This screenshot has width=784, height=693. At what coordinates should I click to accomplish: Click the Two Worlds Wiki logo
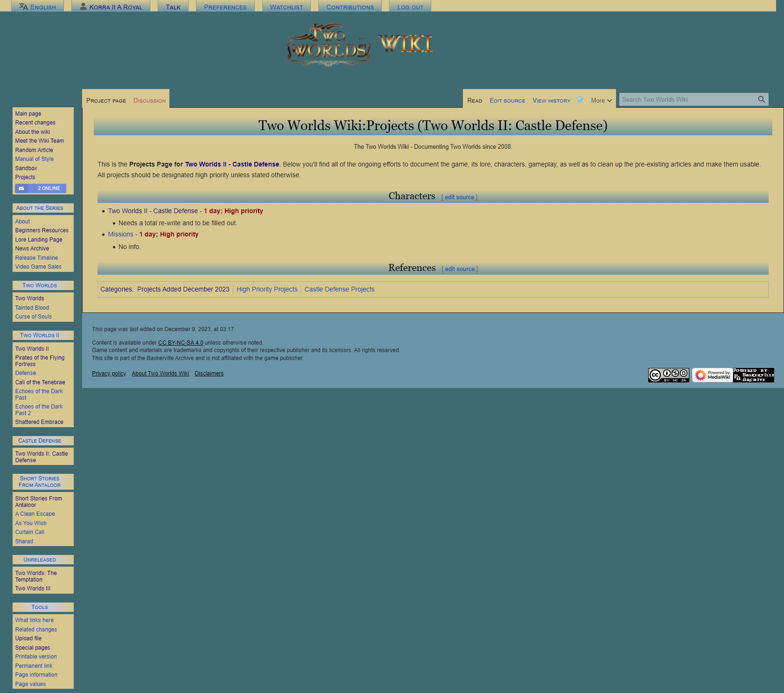tap(359, 45)
